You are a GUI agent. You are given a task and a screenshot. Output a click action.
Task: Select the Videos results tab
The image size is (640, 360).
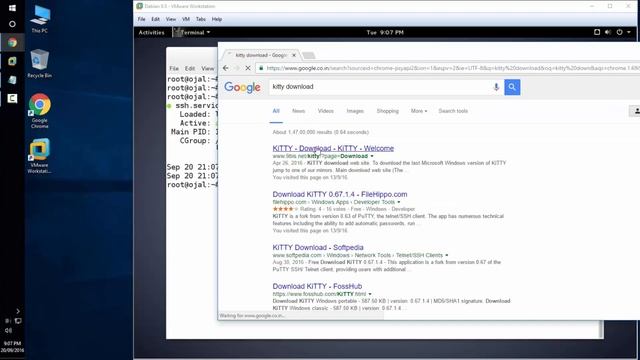click(325, 111)
